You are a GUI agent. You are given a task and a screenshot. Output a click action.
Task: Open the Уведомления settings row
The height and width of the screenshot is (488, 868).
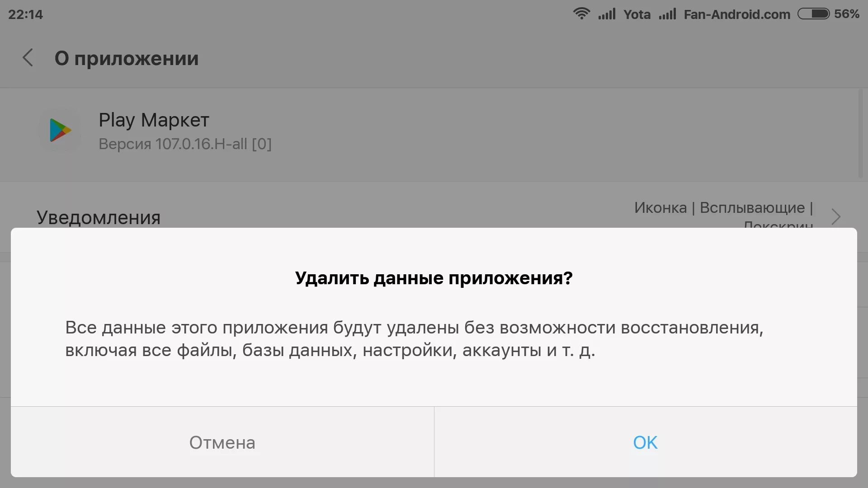pyautogui.click(x=99, y=217)
